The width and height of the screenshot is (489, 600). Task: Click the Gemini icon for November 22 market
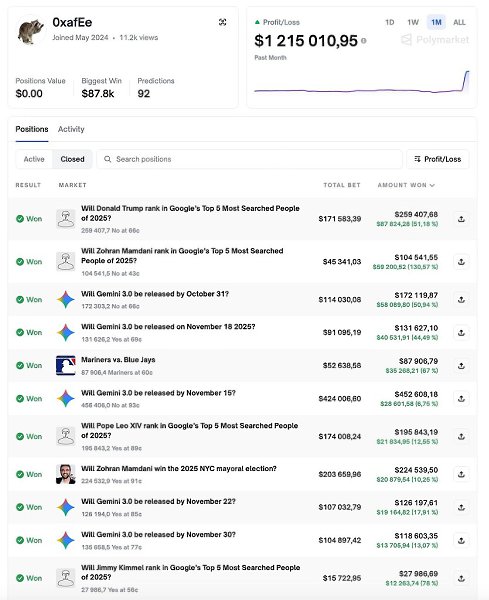pos(66,507)
